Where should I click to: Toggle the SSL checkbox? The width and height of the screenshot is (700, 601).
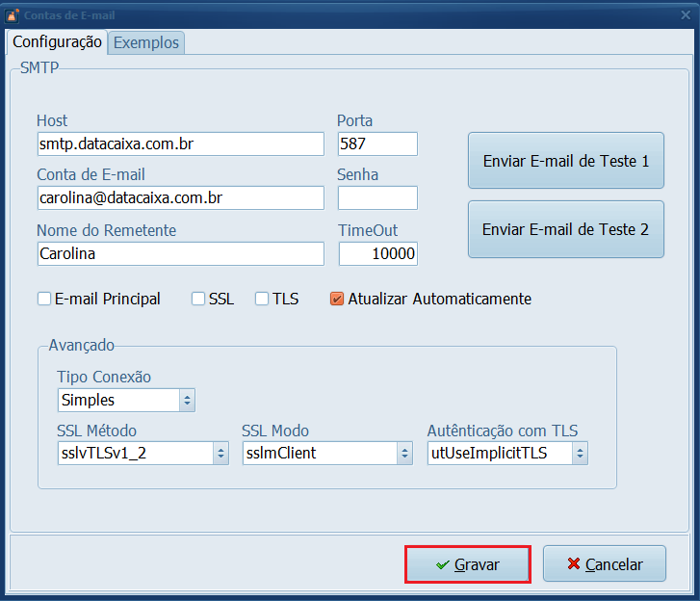coord(198,300)
